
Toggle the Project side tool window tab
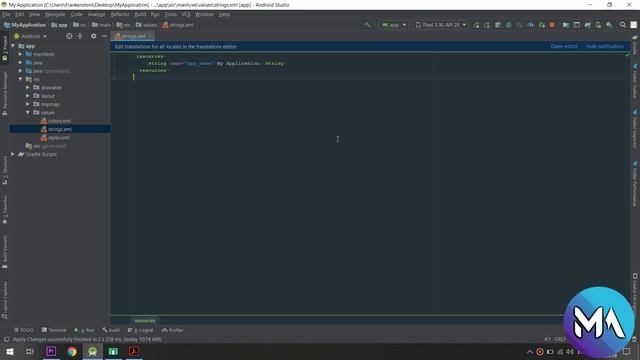coord(5,49)
